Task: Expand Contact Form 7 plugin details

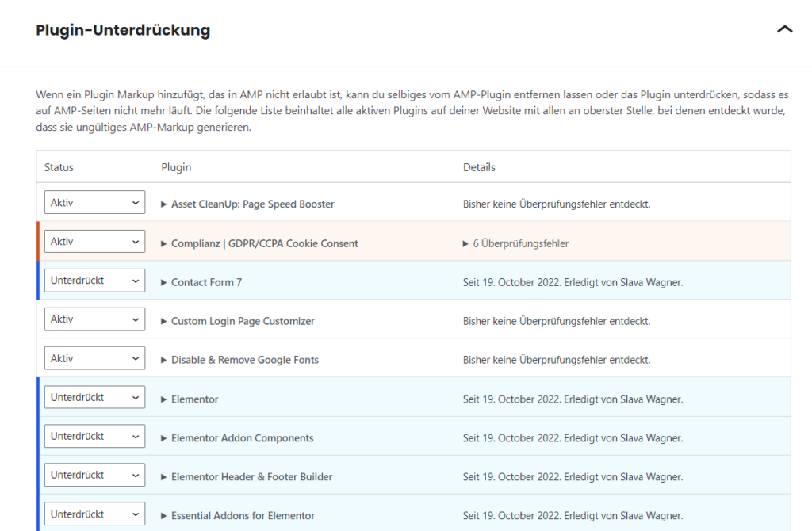Action: click(x=201, y=282)
